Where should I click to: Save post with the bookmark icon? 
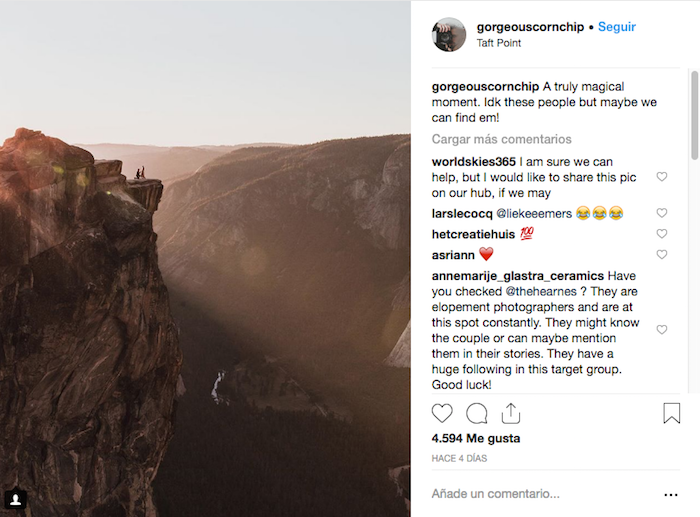[671, 412]
